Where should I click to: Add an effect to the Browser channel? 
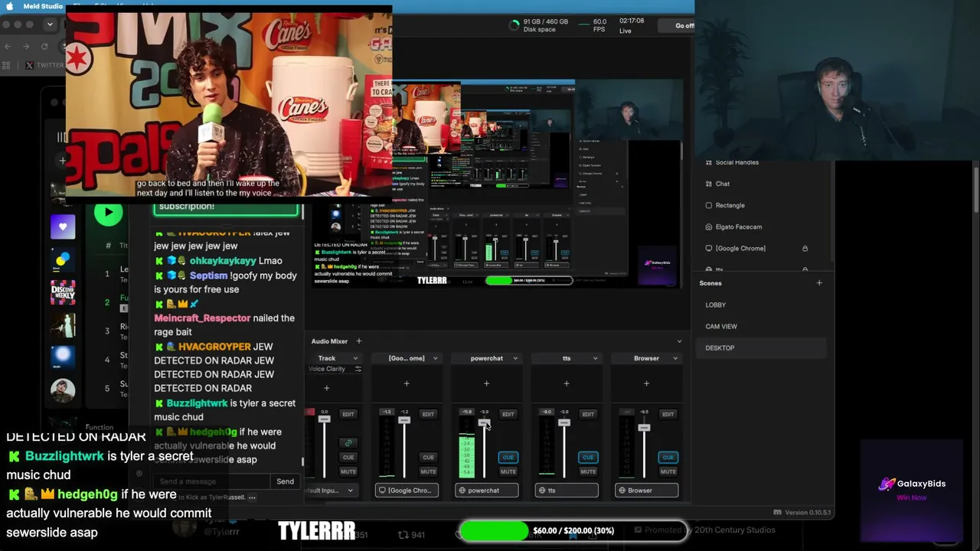pyautogui.click(x=646, y=383)
